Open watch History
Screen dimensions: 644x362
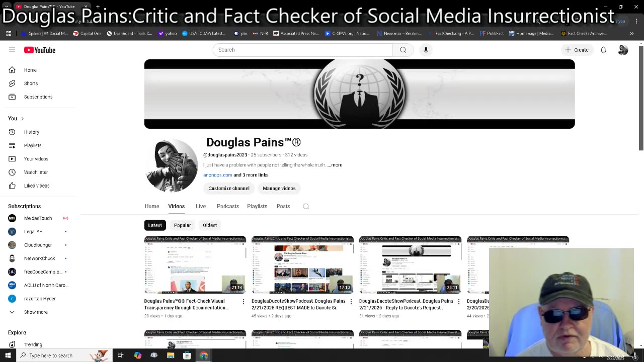tap(38, 132)
